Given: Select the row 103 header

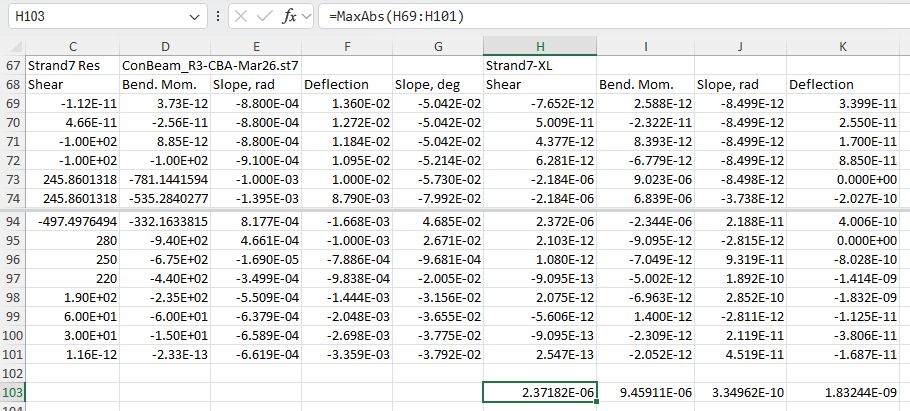Looking at the screenshot, I should pos(12,392).
